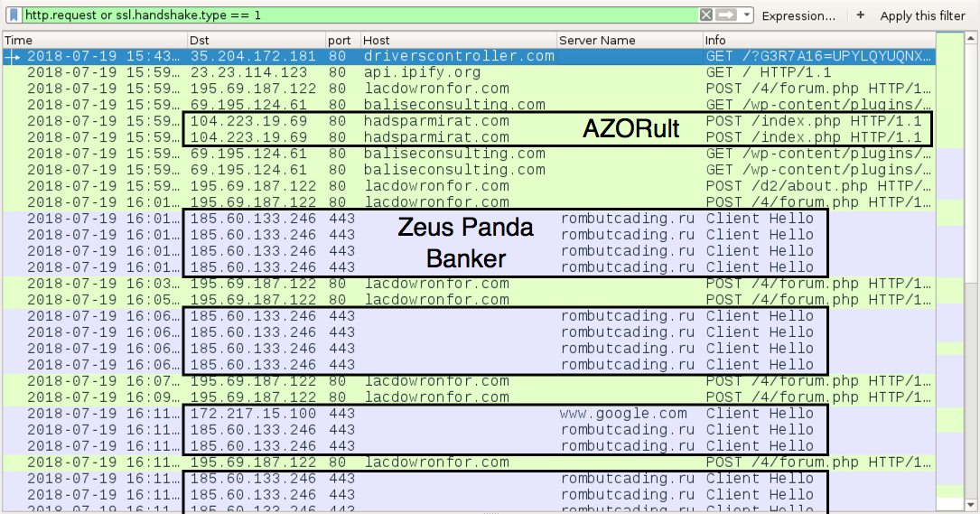Sort by the Dst column header

click(257, 40)
